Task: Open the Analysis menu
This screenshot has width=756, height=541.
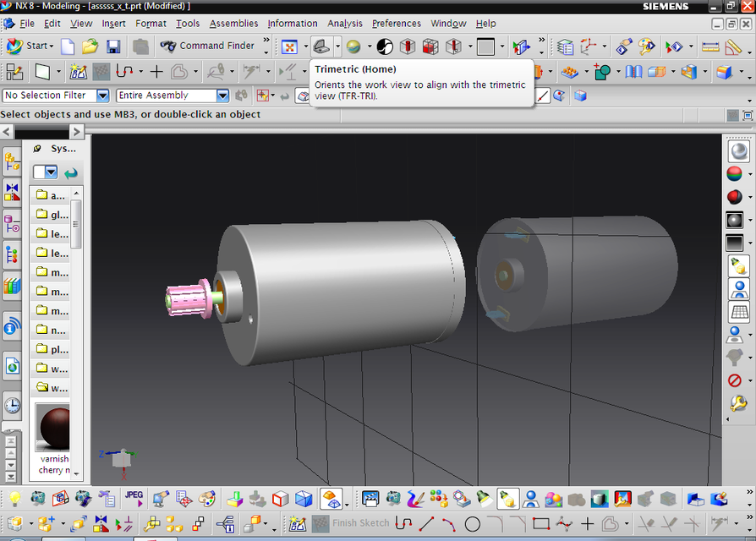Action: [x=345, y=24]
